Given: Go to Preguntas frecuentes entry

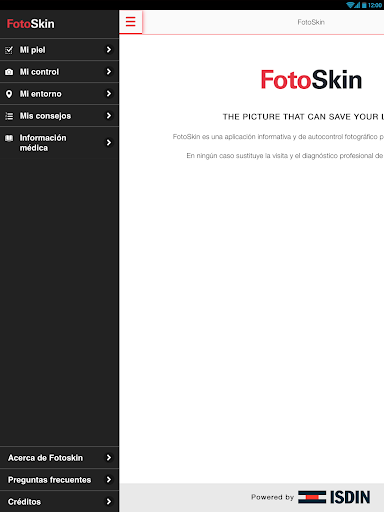Looking at the screenshot, I should (x=59, y=480).
